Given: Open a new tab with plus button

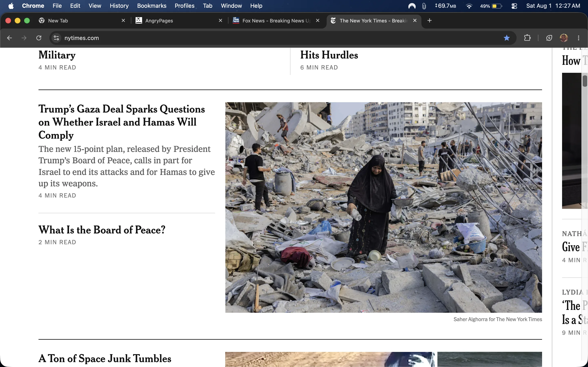Looking at the screenshot, I should (x=429, y=21).
